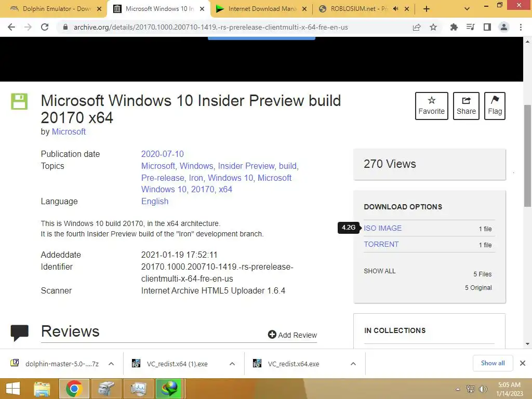
Task: Click Show all downloads
Action: (493, 363)
